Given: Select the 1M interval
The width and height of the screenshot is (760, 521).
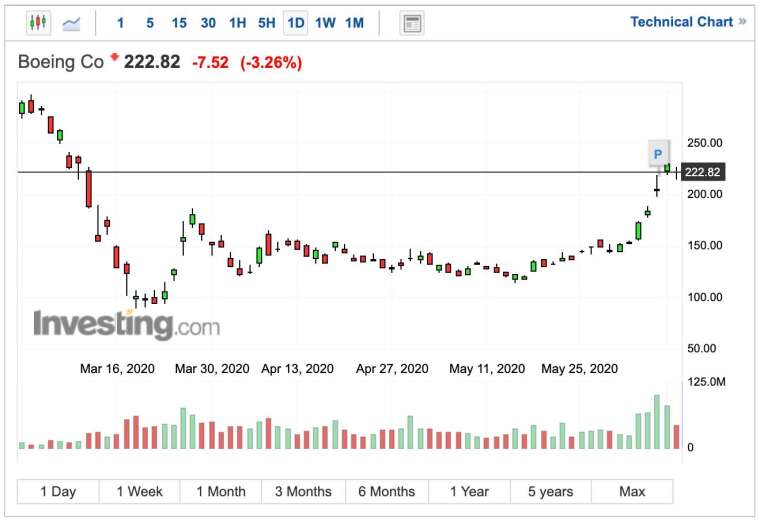Looking at the screenshot, I should click(x=354, y=23).
